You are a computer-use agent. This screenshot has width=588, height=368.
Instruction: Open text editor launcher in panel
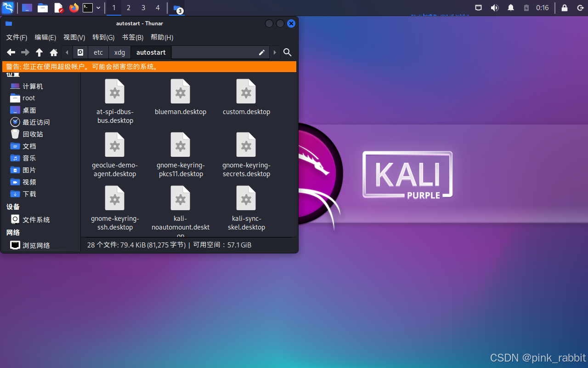[x=58, y=8]
